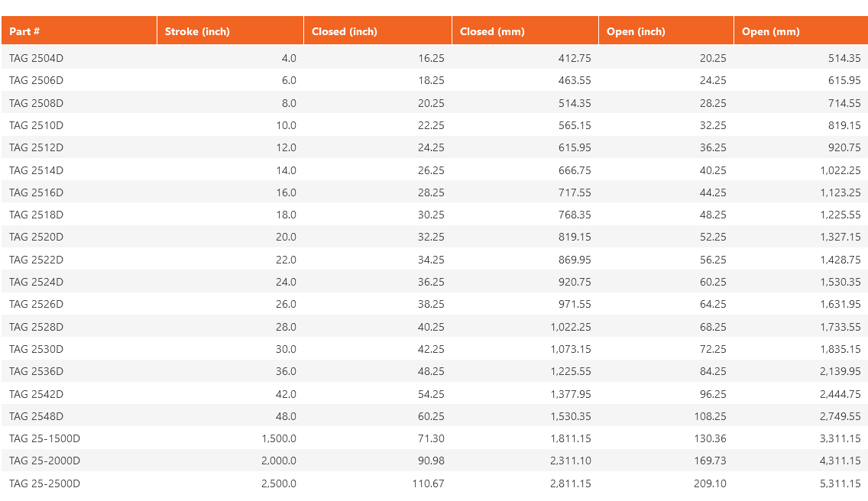Image resolution: width=868 pixels, height=501 pixels.
Task: Select the Open (mm) column header
Action: point(770,31)
